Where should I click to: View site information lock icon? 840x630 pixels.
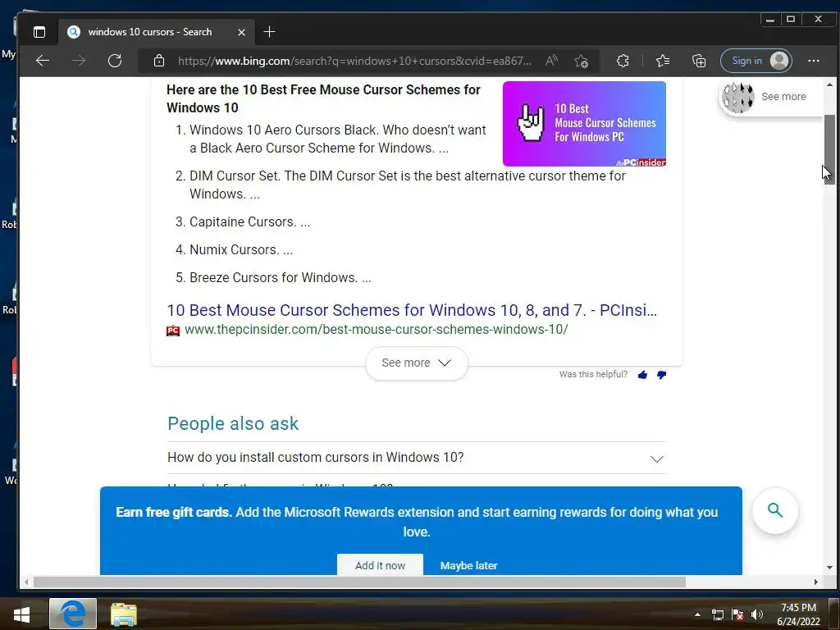(159, 61)
